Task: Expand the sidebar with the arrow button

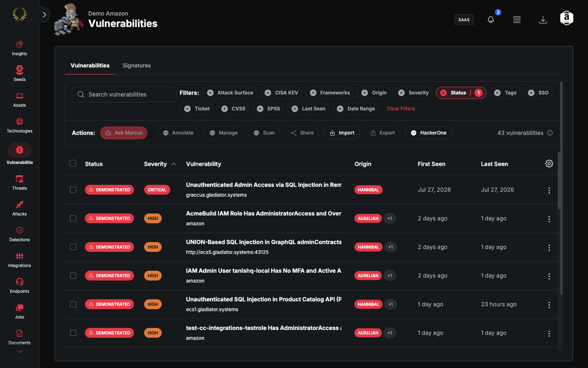Action: coord(44,15)
